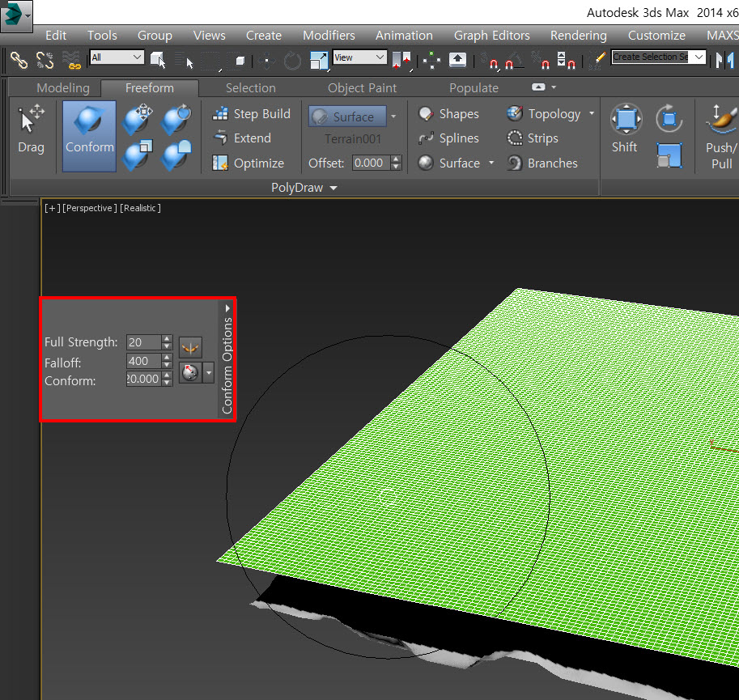739x700 pixels.
Task: Toggle the Surface draw-on button
Action: (347, 117)
